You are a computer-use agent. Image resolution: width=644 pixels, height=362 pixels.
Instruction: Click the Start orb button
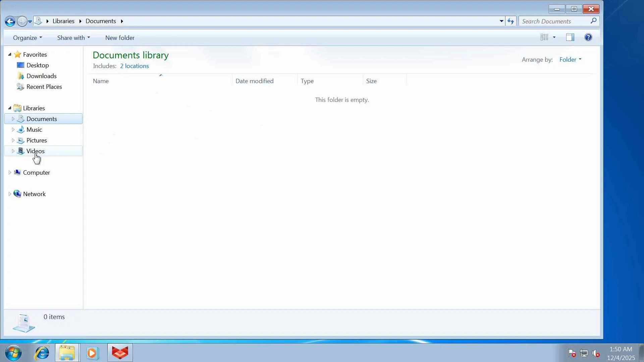tap(14, 353)
